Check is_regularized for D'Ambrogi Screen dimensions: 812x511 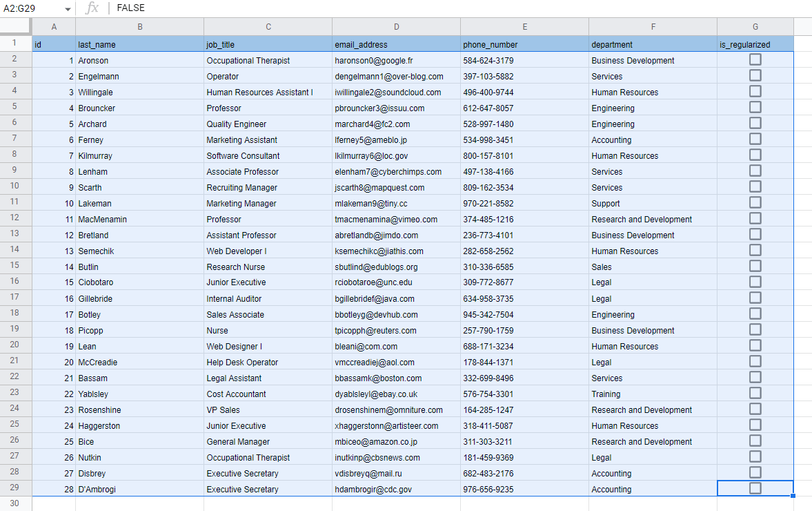click(x=755, y=488)
